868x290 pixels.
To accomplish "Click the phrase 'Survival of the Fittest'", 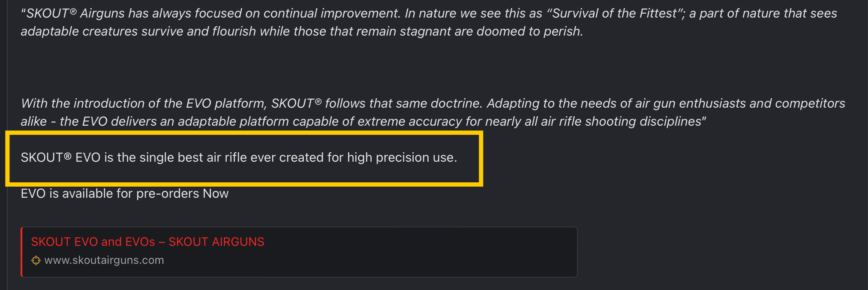I will click(615, 13).
